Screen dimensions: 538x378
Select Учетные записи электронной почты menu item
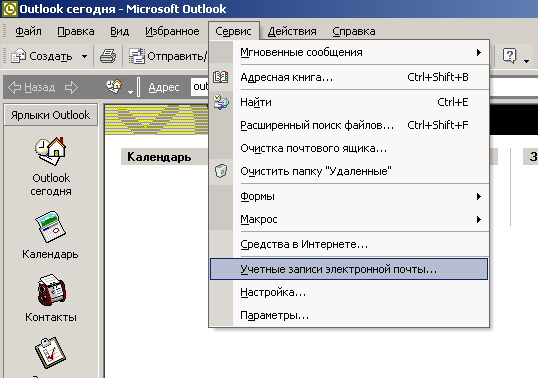(349, 269)
